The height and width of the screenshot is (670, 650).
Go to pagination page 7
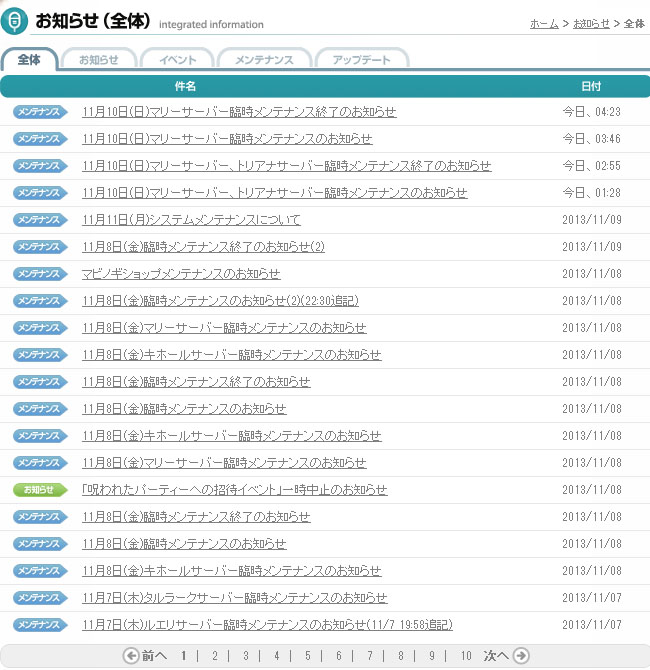(370, 655)
